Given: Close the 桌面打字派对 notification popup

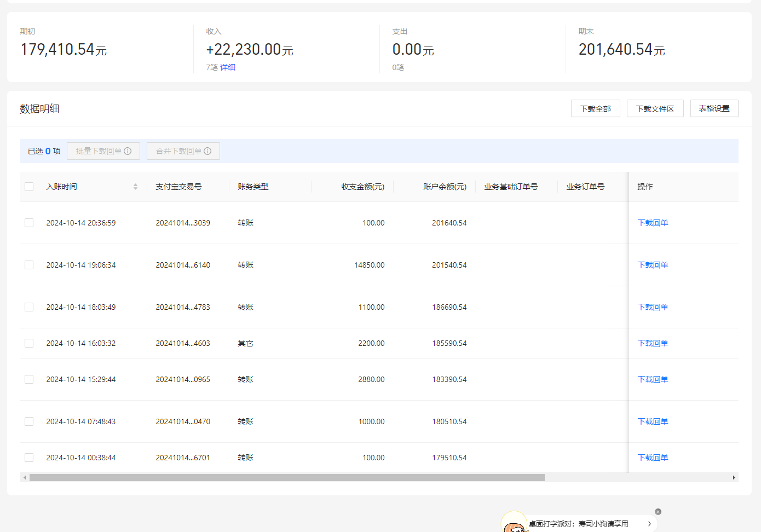Looking at the screenshot, I should [658, 512].
